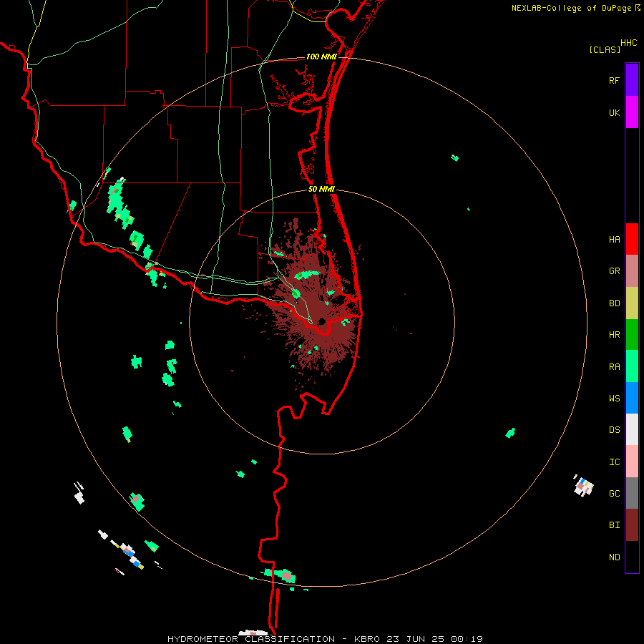Click the BI brown legend swatch
This screenshot has height=644, width=644.
632,525
